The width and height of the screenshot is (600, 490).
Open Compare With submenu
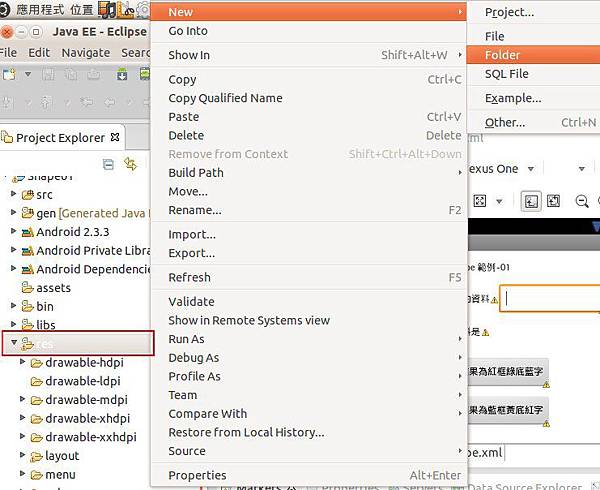pyautogui.click(x=308, y=414)
